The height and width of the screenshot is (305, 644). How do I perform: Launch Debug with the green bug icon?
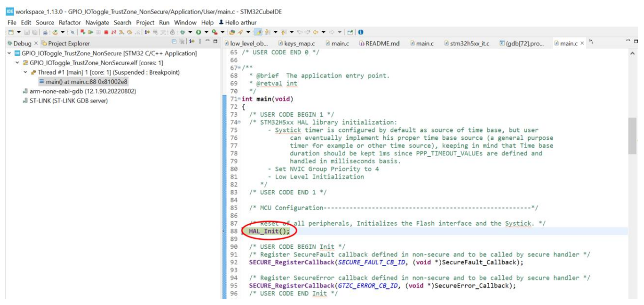182,32
